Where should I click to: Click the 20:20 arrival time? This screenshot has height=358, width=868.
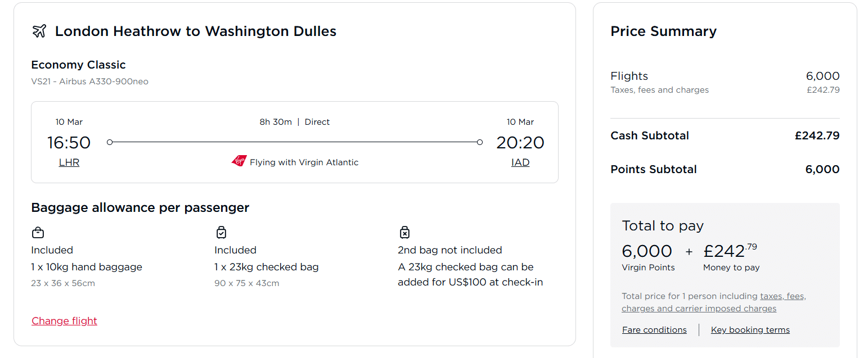tap(520, 143)
